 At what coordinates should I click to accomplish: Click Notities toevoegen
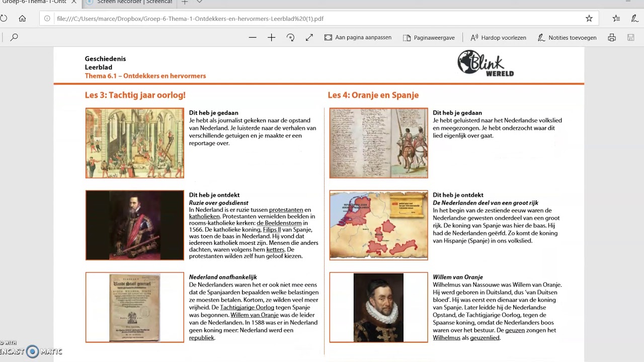point(567,38)
